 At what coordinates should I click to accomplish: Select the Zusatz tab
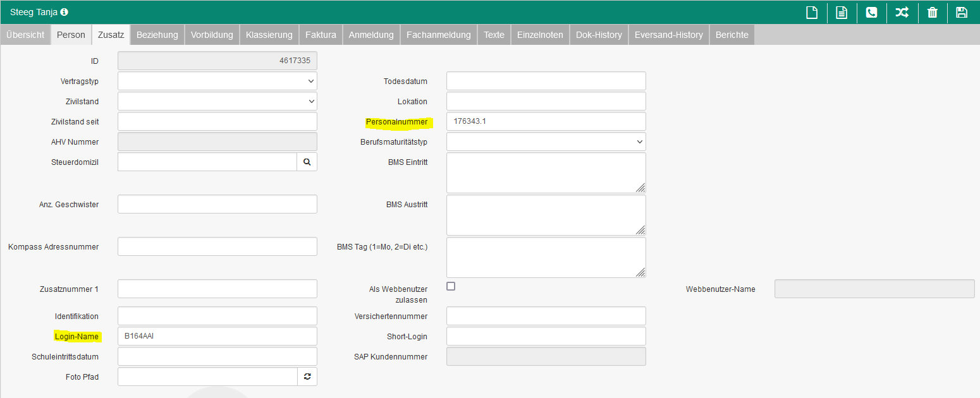pos(111,35)
